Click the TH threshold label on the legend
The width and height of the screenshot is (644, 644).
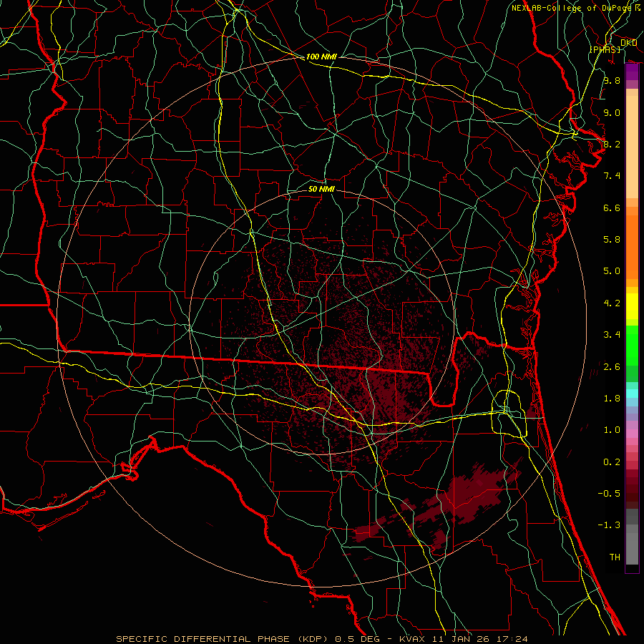[614, 557]
